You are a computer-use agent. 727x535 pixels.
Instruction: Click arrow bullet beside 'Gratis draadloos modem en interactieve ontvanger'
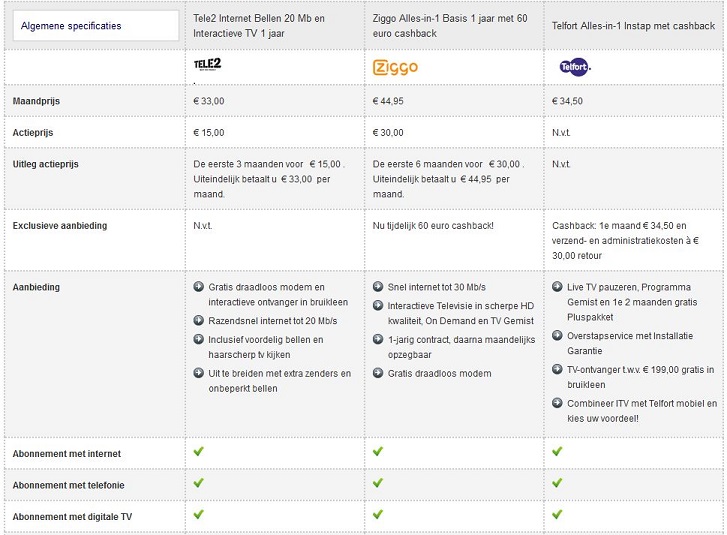[198, 287]
